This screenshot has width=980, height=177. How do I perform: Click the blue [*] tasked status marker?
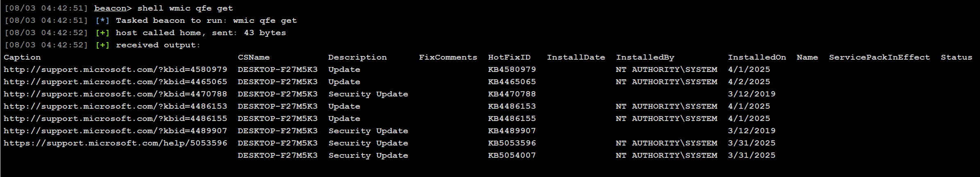[x=102, y=20]
